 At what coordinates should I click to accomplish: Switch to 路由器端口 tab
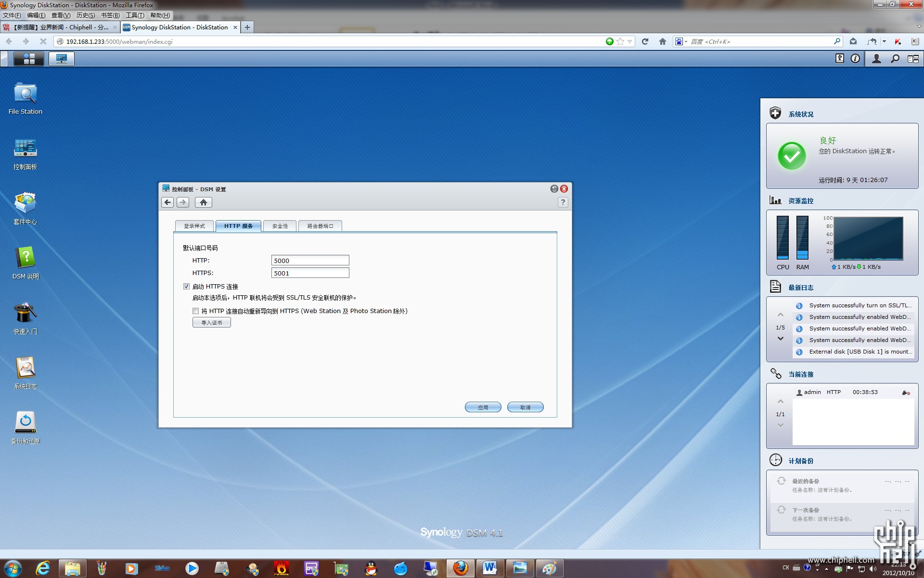click(x=320, y=226)
